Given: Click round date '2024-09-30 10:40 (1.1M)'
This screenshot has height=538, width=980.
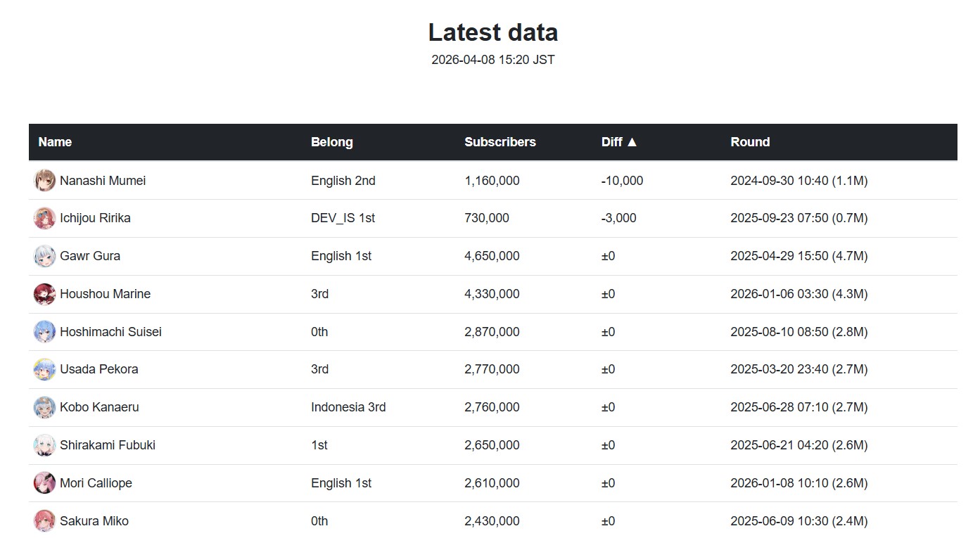Looking at the screenshot, I should coord(799,181).
